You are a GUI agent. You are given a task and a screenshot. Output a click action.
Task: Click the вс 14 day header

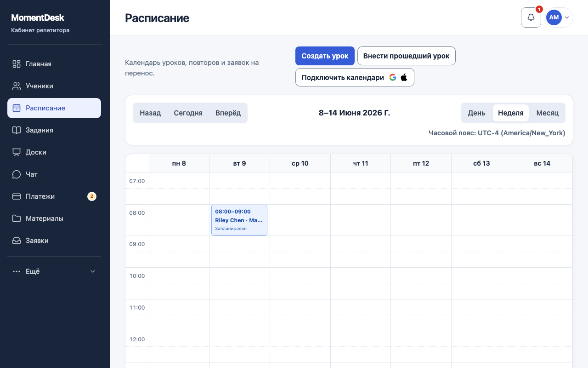tap(542, 163)
